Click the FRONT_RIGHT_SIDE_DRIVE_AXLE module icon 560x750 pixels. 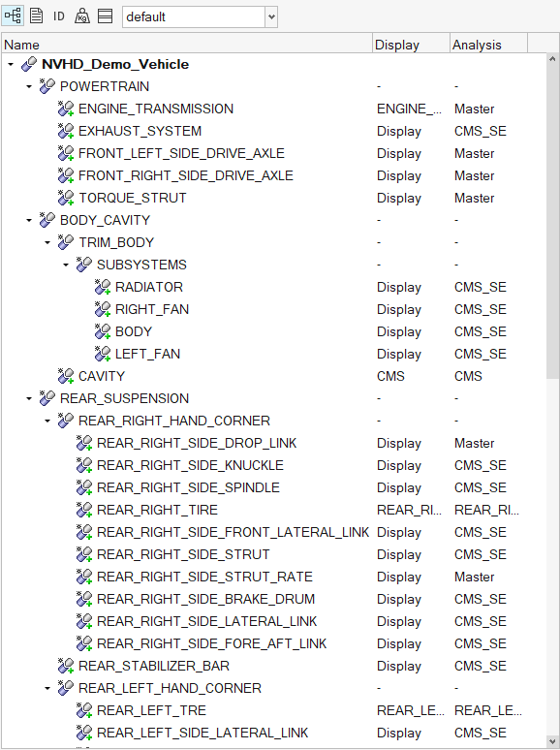(x=66, y=175)
